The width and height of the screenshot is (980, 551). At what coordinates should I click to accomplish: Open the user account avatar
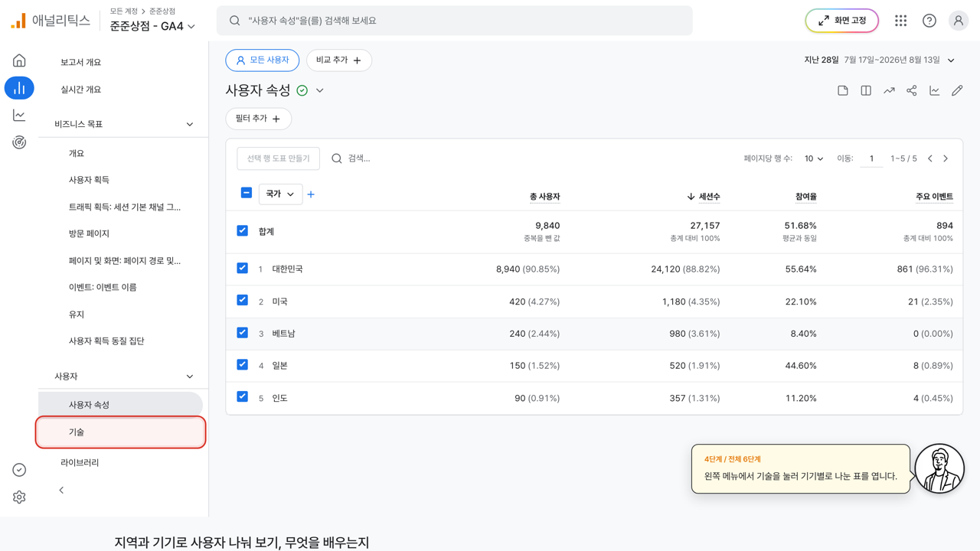click(x=958, y=21)
